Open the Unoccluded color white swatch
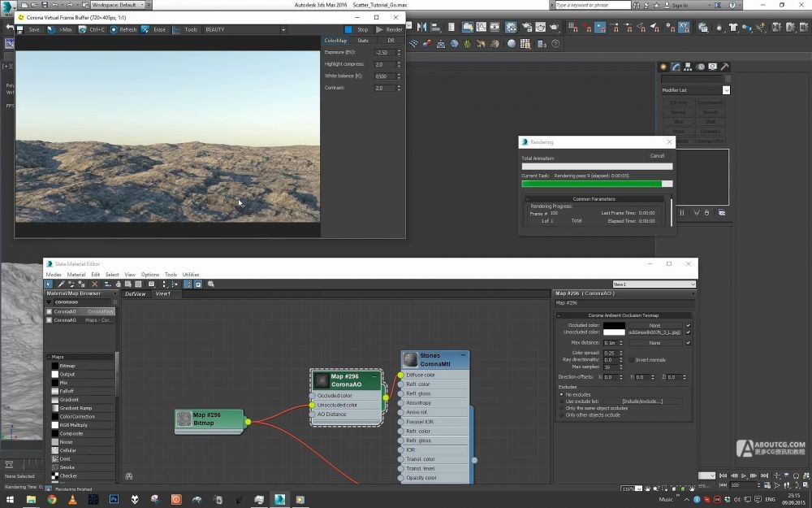 614,332
